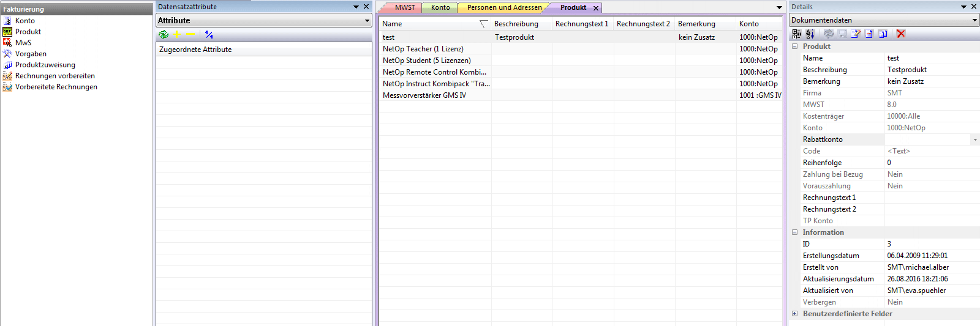
Task: Click the categorized view icon in Details
Action: pyautogui.click(x=797, y=34)
